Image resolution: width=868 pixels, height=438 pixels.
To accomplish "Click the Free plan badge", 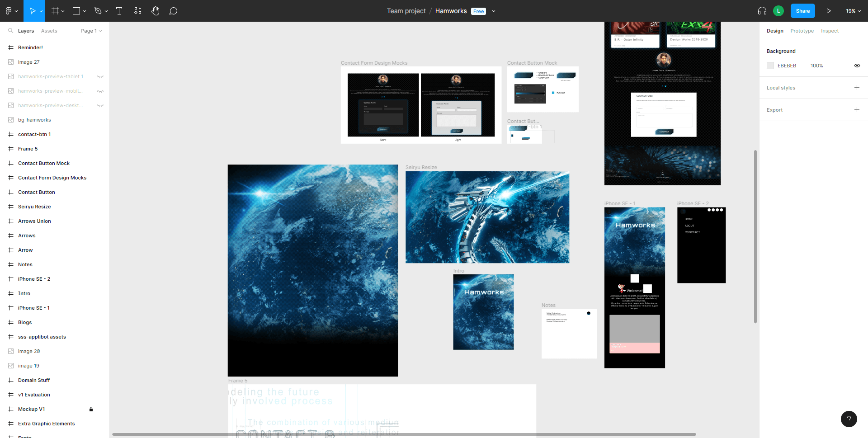I will tap(478, 11).
